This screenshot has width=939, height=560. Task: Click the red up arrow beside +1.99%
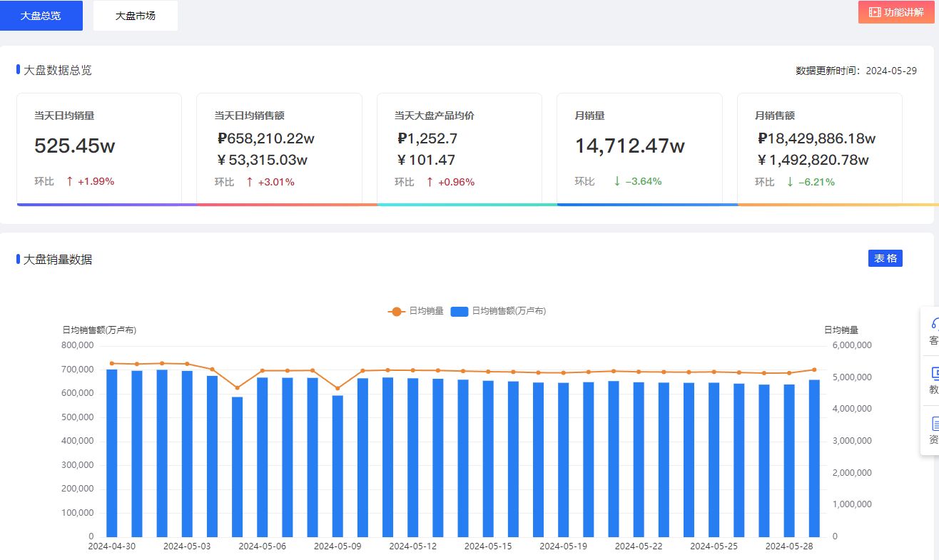(x=69, y=181)
